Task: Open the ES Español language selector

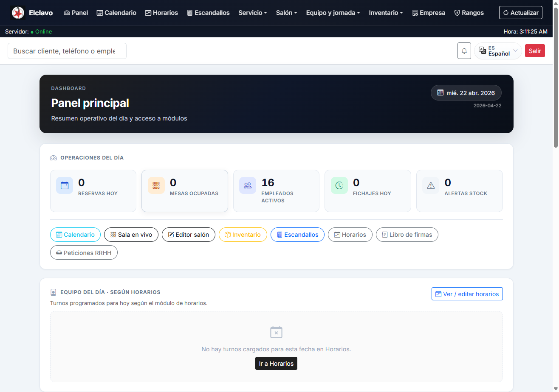Action: (x=498, y=51)
